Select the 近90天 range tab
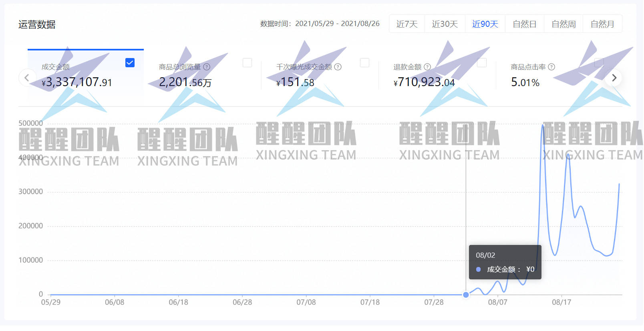The image size is (644, 331). (485, 24)
